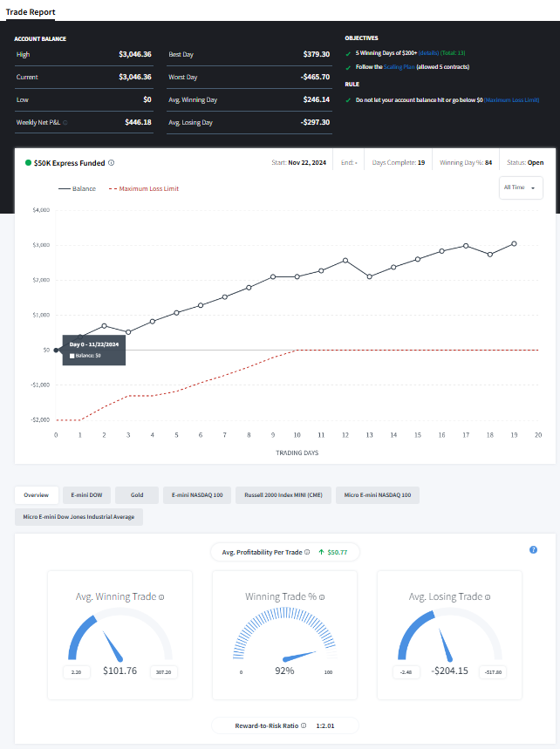
Task: Click green up arrow beside $50.77
Action: click(x=322, y=552)
